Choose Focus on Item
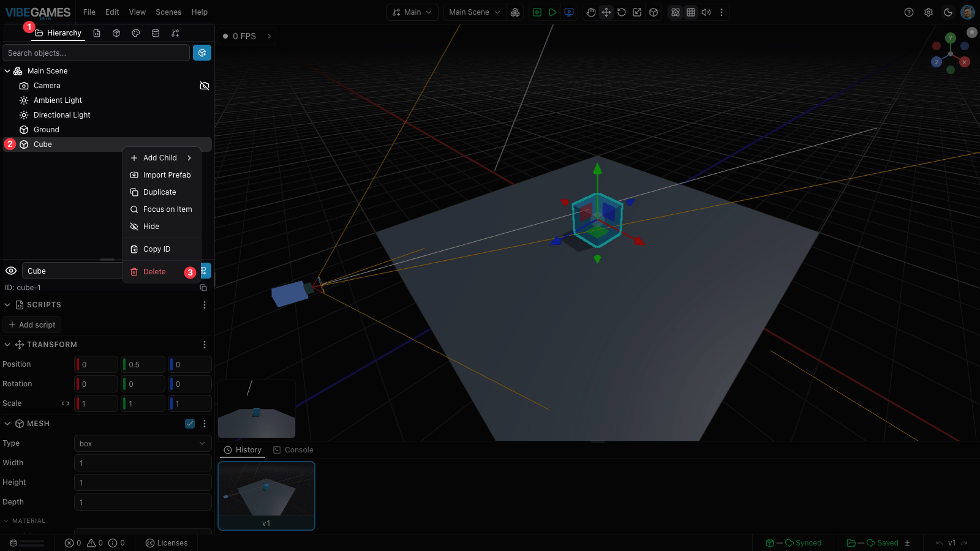The width and height of the screenshot is (980, 551). pos(162,209)
